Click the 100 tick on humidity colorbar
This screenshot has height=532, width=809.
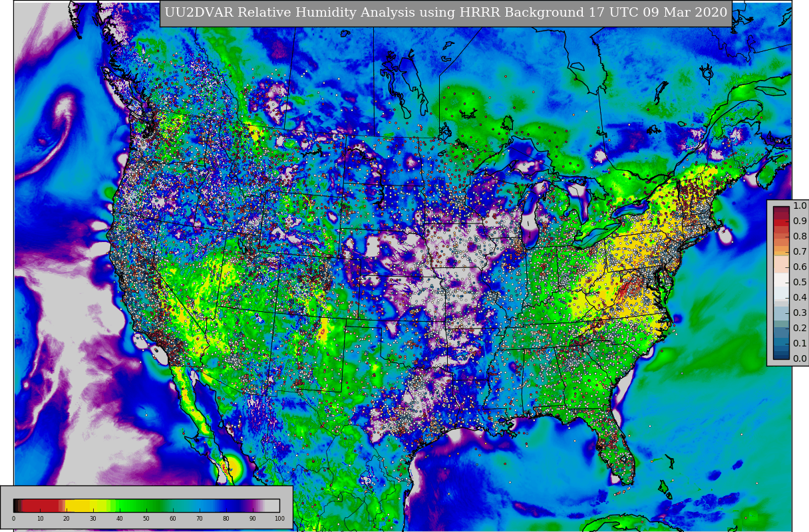pyautogui.click(x=279, y=519)
